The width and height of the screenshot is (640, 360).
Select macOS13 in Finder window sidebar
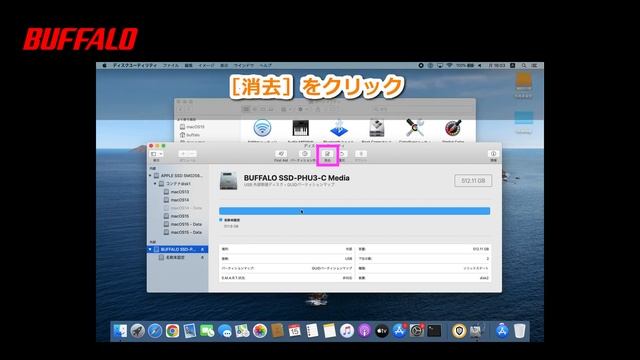click(x=192, y=127)
